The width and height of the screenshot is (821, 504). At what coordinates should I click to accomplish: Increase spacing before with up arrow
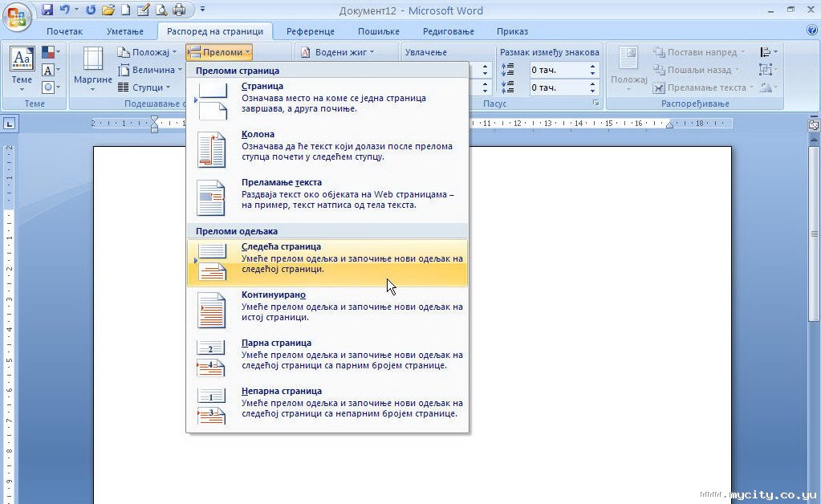coord(593,67)
